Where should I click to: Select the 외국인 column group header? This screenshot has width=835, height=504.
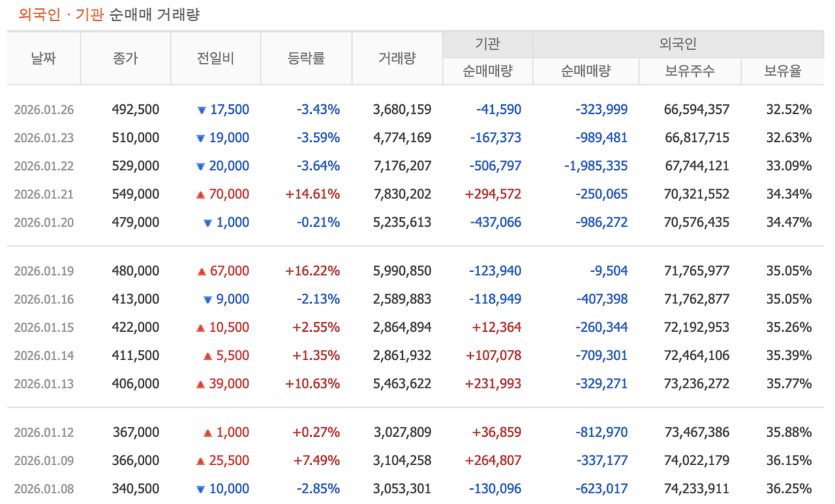point(678,44)
